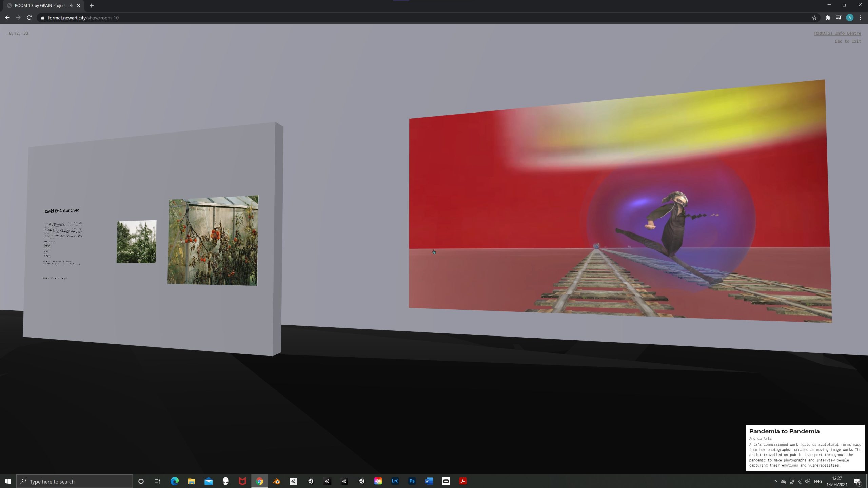
Task: Open the Mail app
Action: (209, 481)
